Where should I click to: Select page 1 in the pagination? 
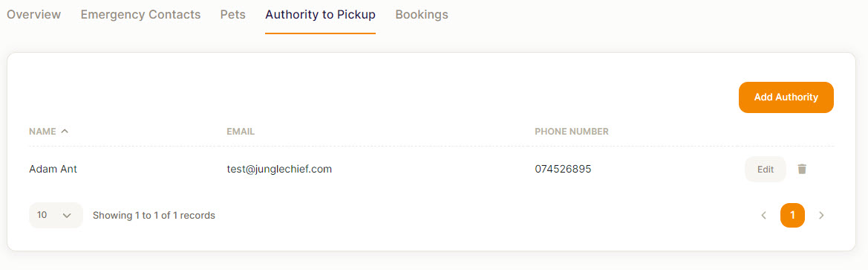tap(793, 215)
